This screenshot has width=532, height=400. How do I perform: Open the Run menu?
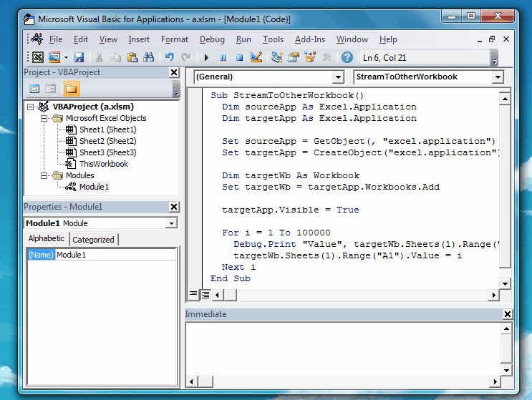[x=243, y=39]
